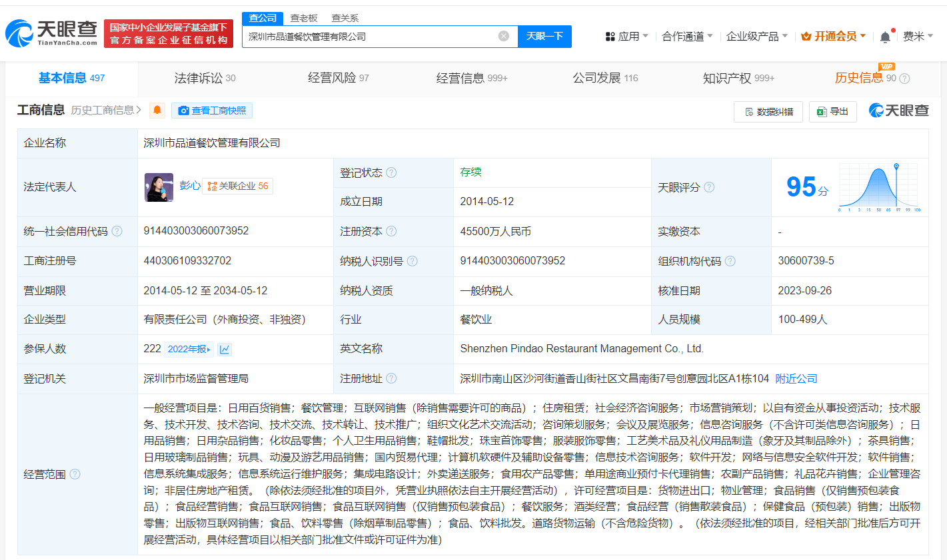Click registration authority 深圳市市场监督管理局
The width and height of the screenshot is (947, 560).
coord(196,378)
